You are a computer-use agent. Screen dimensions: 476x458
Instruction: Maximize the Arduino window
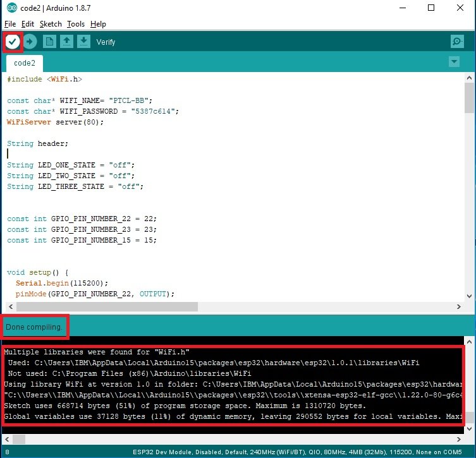tap(431, 8)
